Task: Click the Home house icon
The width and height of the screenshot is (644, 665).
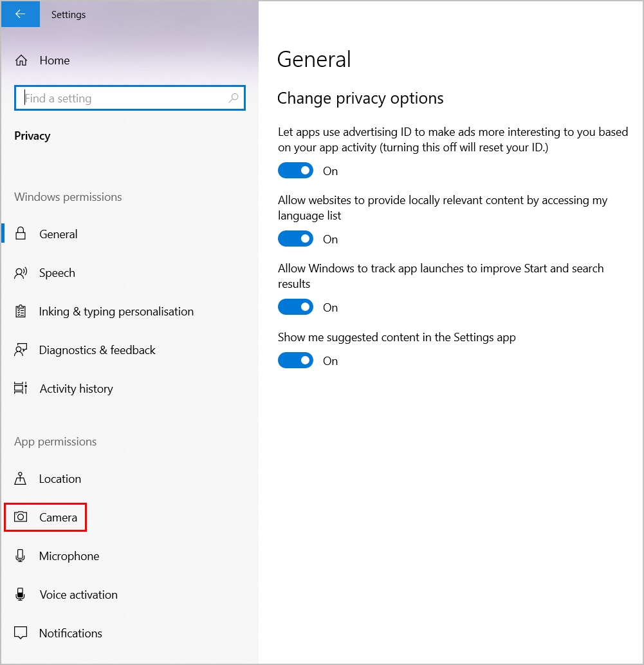Action: 21,61
